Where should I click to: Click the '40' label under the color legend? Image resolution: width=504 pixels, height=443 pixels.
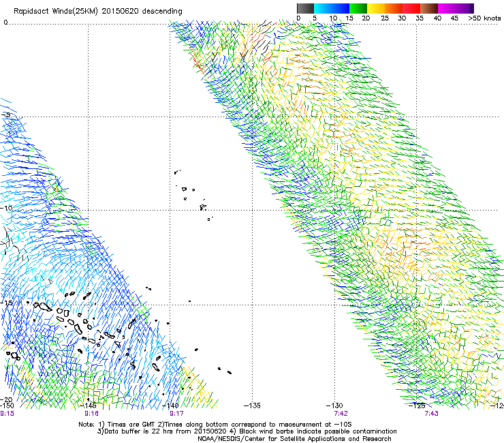(x=437, y=18)
